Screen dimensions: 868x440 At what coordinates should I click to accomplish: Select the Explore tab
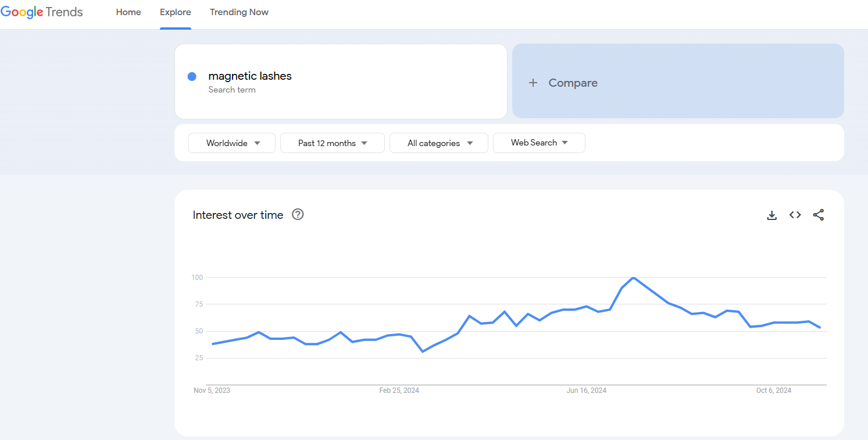(x=176, y=12)
